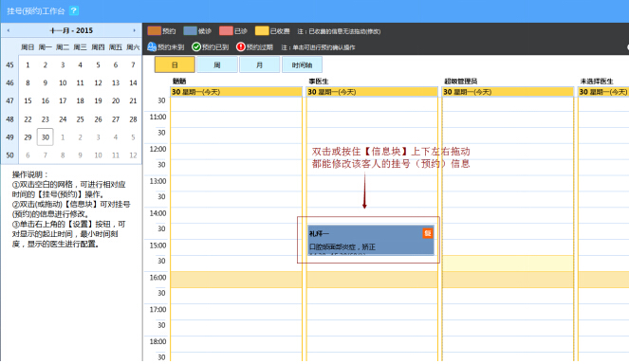
Task: Select the 礼拜一 appointment block
Action: tap(371, 240)
